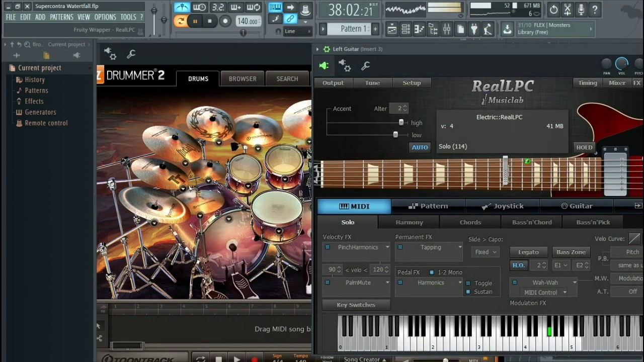Pause playback in FL Studio transport
Screen dimensions: 644x362
195,21
